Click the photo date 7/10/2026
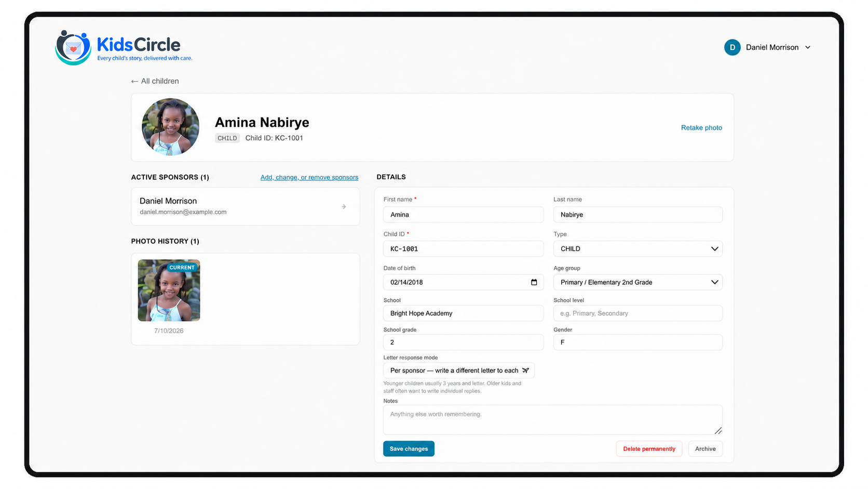The height and width of the screenshot is (489, 868). click(x=169, y=331)
